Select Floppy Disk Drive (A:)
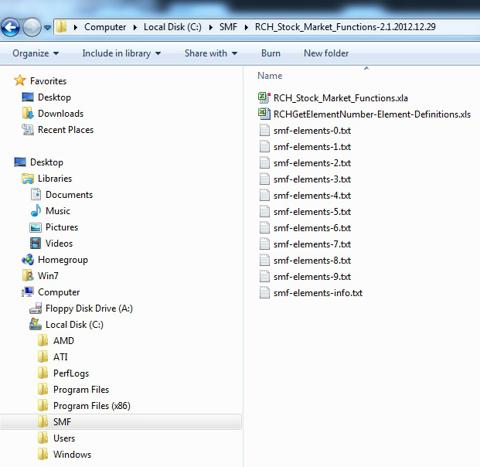This screenshot has width=480, height=467. pos(81,308)
